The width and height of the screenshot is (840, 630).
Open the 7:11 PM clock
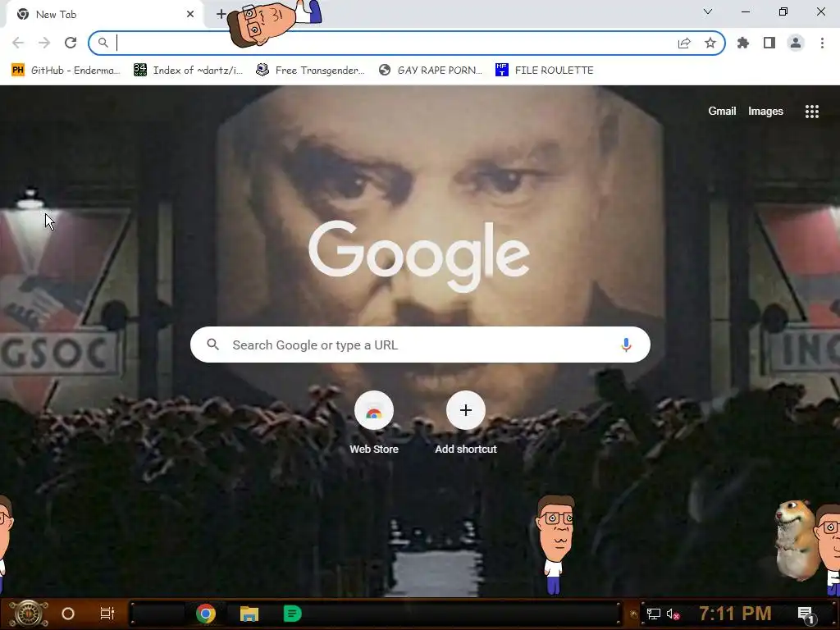coord(735,614)
